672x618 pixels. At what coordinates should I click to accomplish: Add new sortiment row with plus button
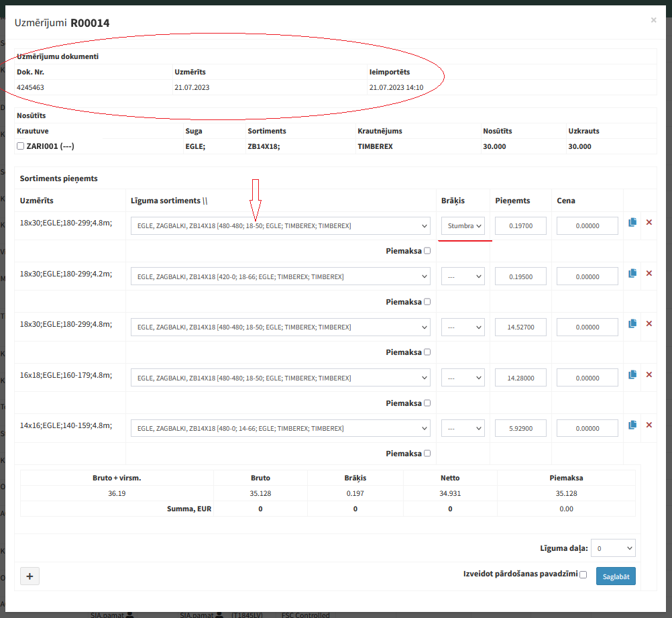click(30, 576)
